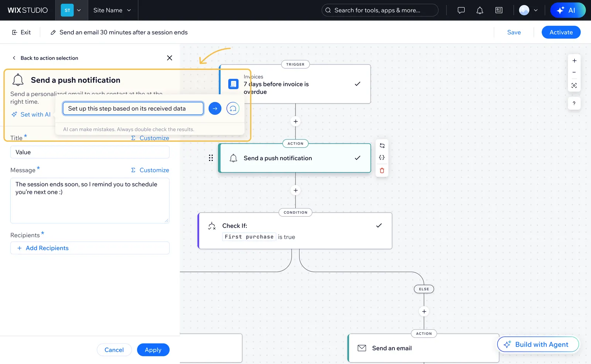The height and width of the screenshot is (364, 591).
Task: Zoom in on the canvas
Action: [x=574, y=61]
